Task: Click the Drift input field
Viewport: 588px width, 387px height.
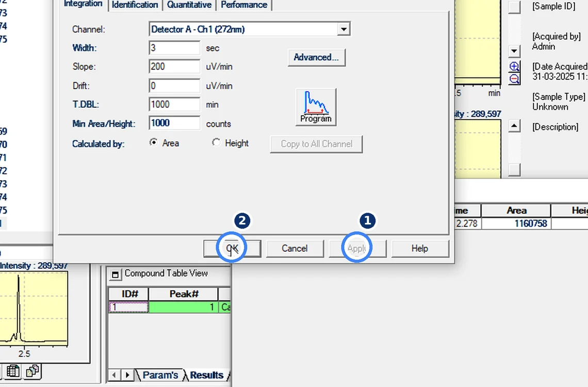Action: (174, 86)
